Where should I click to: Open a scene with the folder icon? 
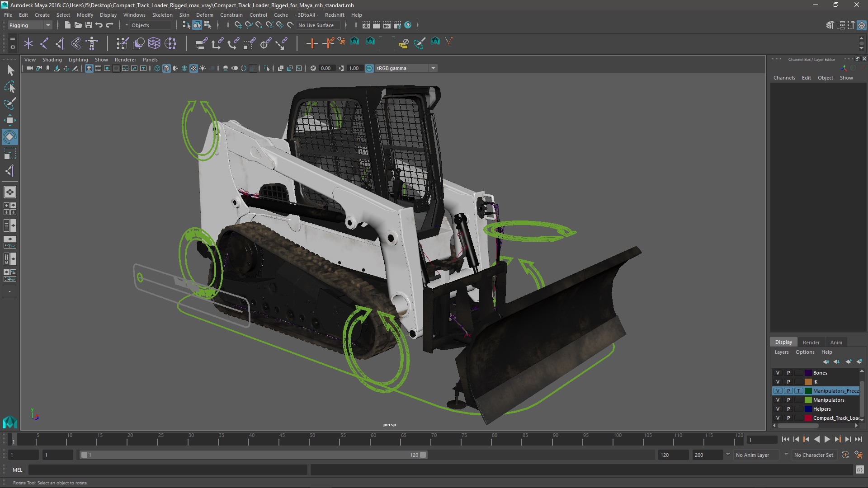(78, 25)
